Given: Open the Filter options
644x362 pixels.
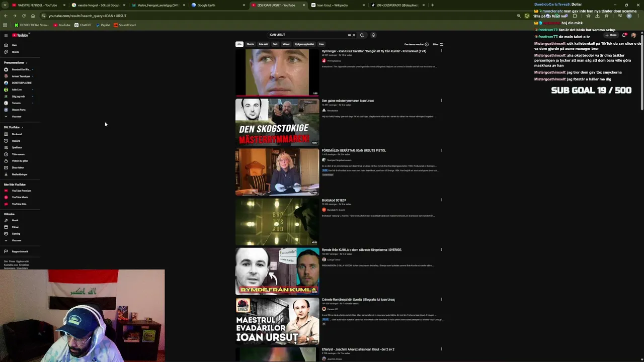Looking at the screenshot, I should (x=438, y=44).
